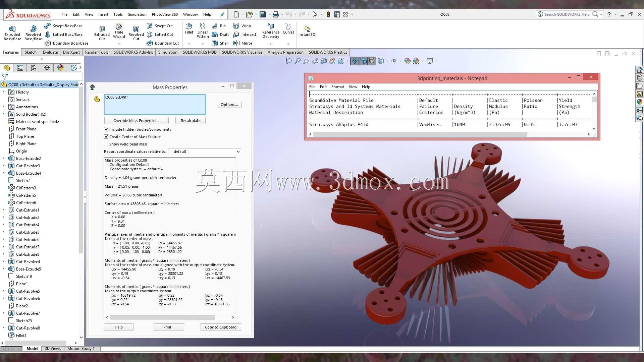Choose Swept Boss/Base feature
644x362 pixels.
click(x=63, y=26)
